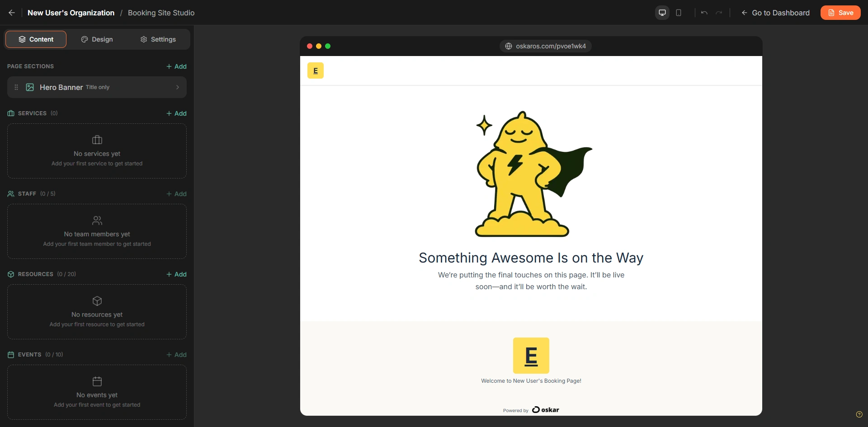Add a new staff member
The height and width of the screenshot is (427, 868).
pyautogui.click(x=176, y=194)
